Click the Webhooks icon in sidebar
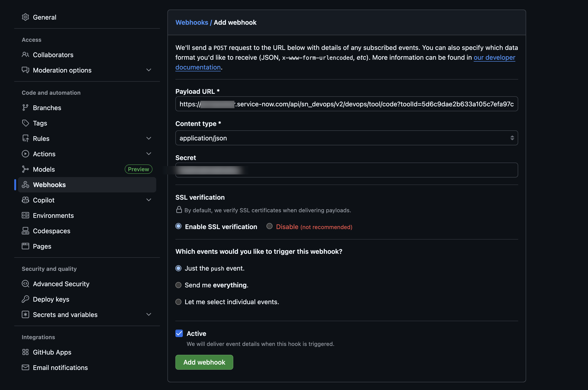 (x=25, y=185)
